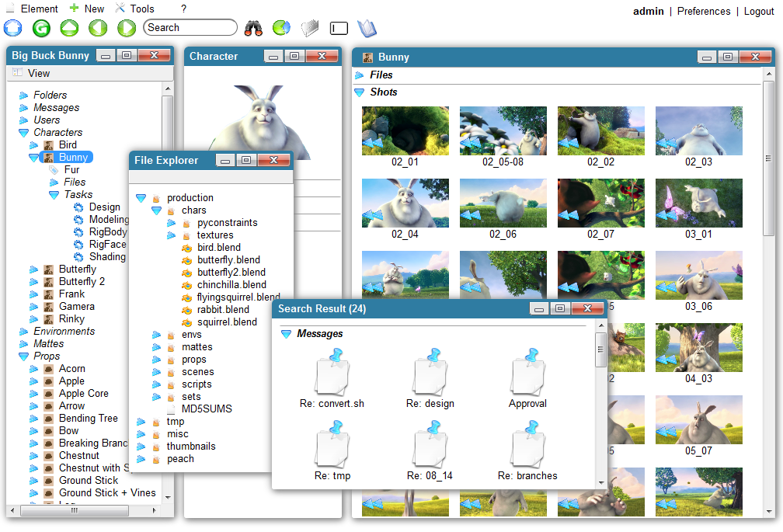Image resolution: width=783 pixels, height=532 pixels.
Task: Click the admin user link
Action: 648,11
